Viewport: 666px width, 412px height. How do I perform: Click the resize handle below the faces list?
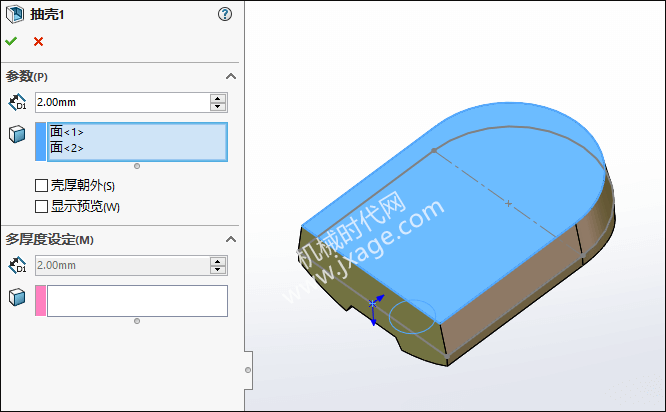(x=137, y=166)
